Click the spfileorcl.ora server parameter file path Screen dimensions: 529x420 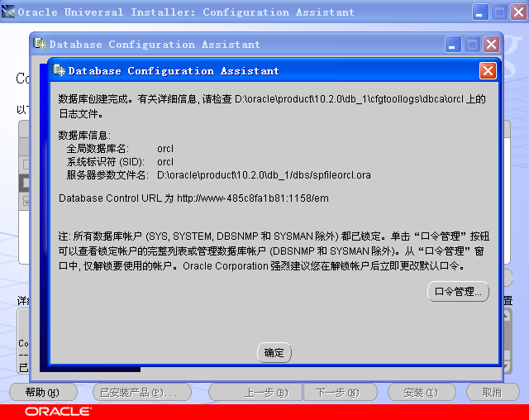264,175
